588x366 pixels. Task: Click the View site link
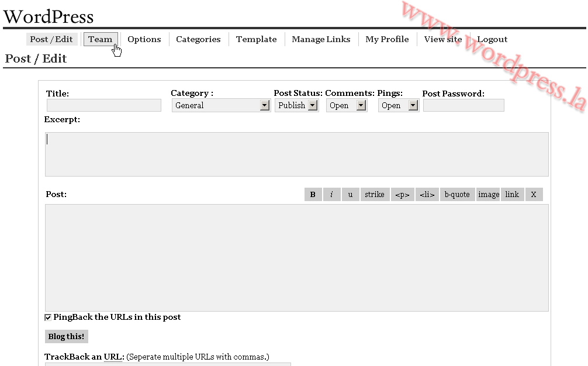pyautogui.click(x=443, y=39)
